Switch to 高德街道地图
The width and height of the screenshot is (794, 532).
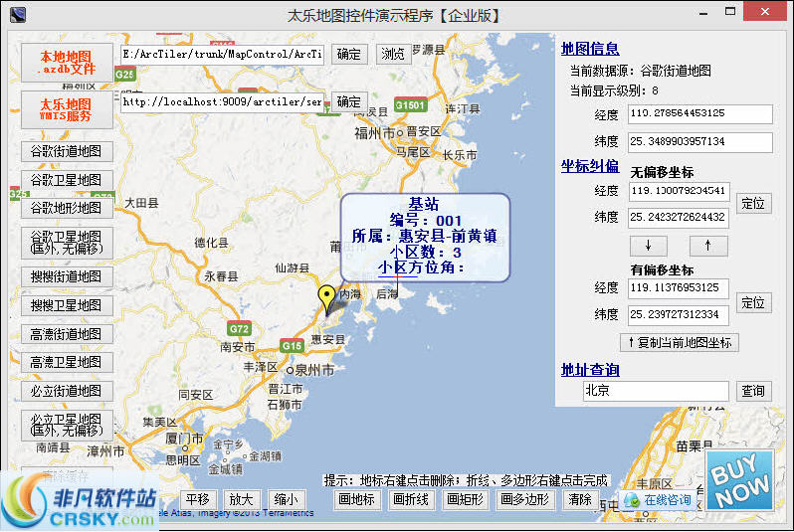click(x=67, y=334)
